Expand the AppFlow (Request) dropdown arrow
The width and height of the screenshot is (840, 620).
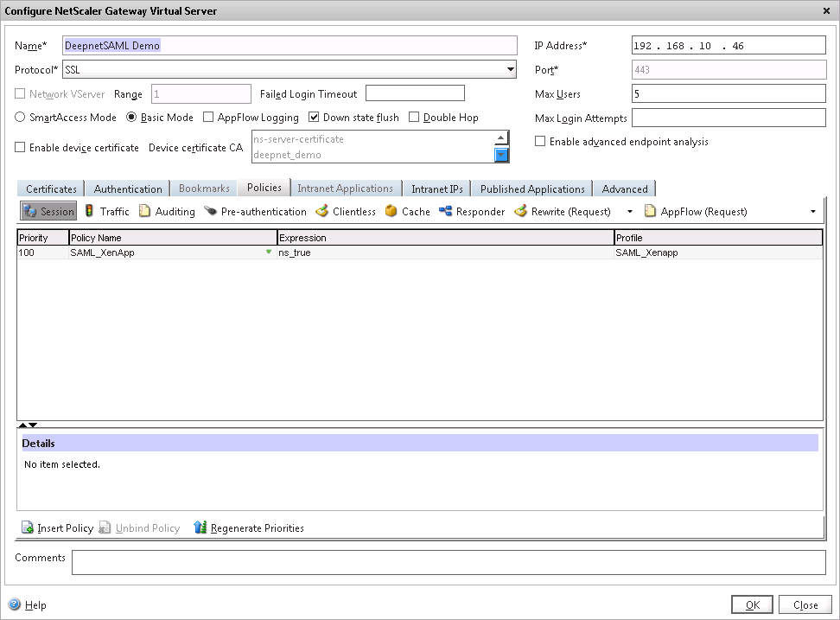[812, 211]
